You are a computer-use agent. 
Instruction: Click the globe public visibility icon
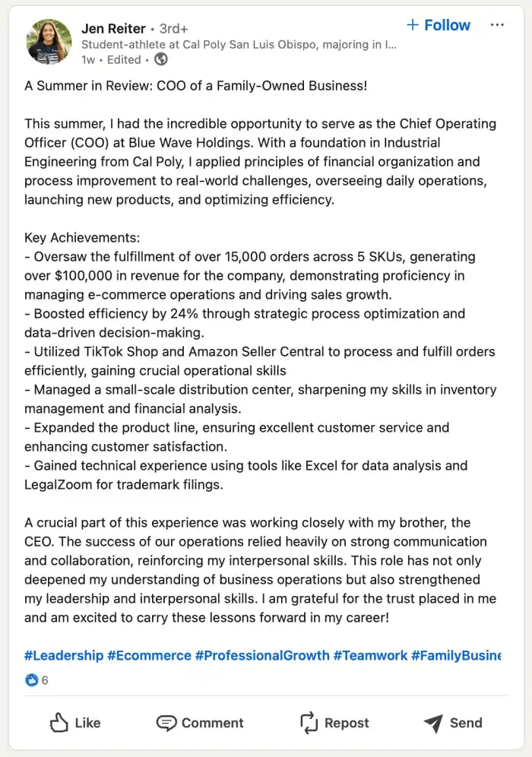click(x=160, y=59)
